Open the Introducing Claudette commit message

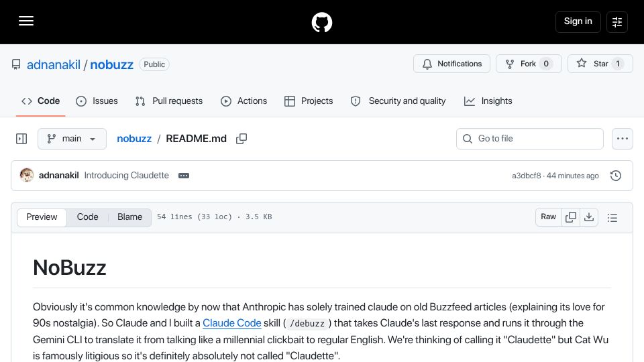pyautogui.click(x=127, y=175)
